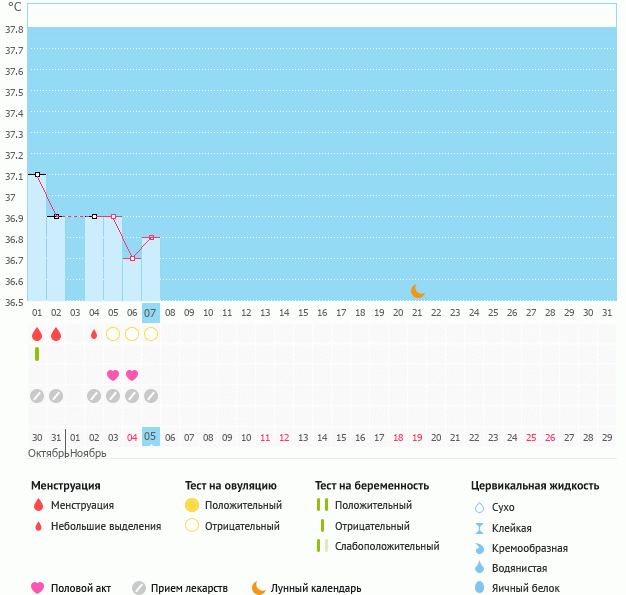The width and height of the screenshot is (626, 595).
Task: Select the 37.1 temperature point on day 01
Action: tap(37, 174)
